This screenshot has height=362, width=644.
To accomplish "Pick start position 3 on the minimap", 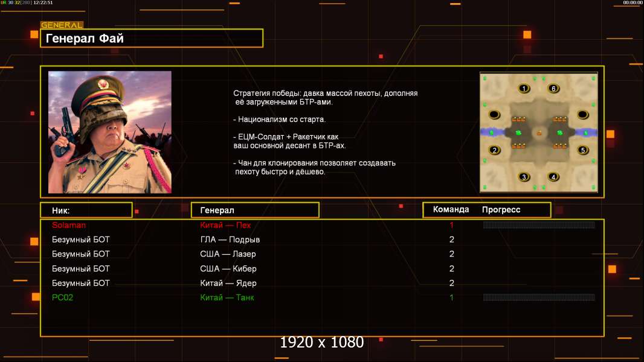I will (x=524, y=177).
